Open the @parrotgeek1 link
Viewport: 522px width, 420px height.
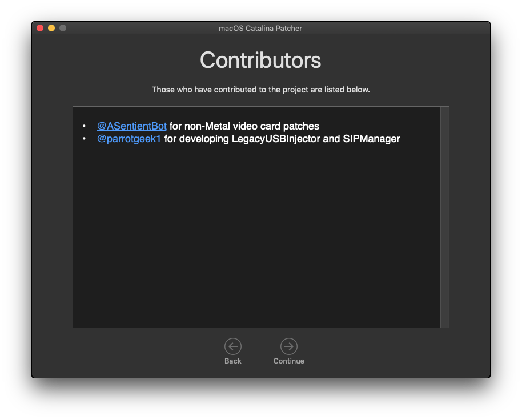coord(129,139)
